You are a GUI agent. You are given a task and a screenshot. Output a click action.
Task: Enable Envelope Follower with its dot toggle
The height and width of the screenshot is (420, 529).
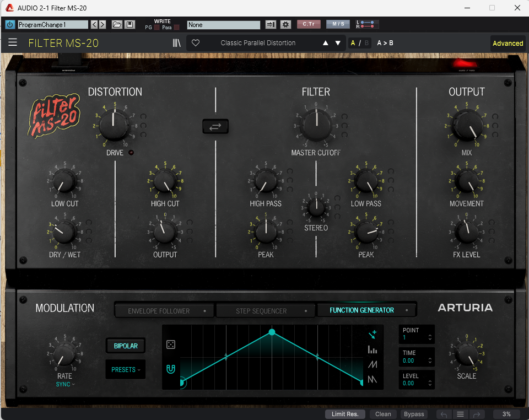pyautogui.click(x=205, y=311)
